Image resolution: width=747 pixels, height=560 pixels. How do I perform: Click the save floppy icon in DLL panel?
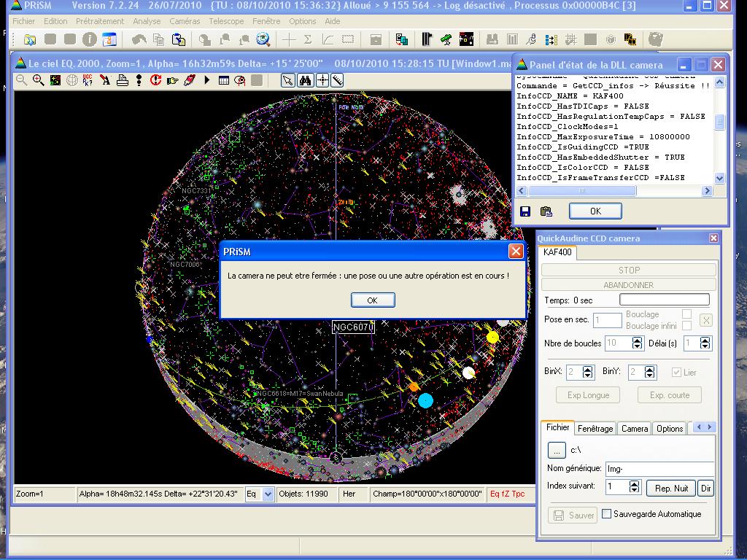click(525, 211)
